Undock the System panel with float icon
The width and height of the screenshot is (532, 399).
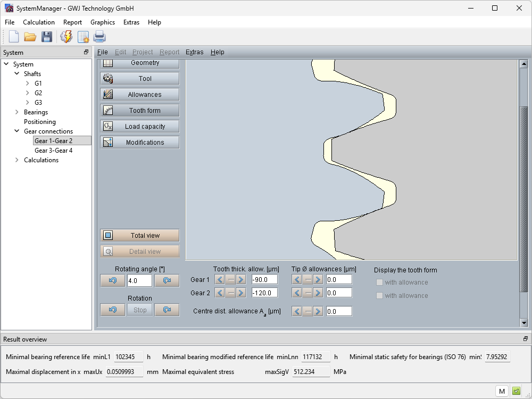[x=86, y=52]
